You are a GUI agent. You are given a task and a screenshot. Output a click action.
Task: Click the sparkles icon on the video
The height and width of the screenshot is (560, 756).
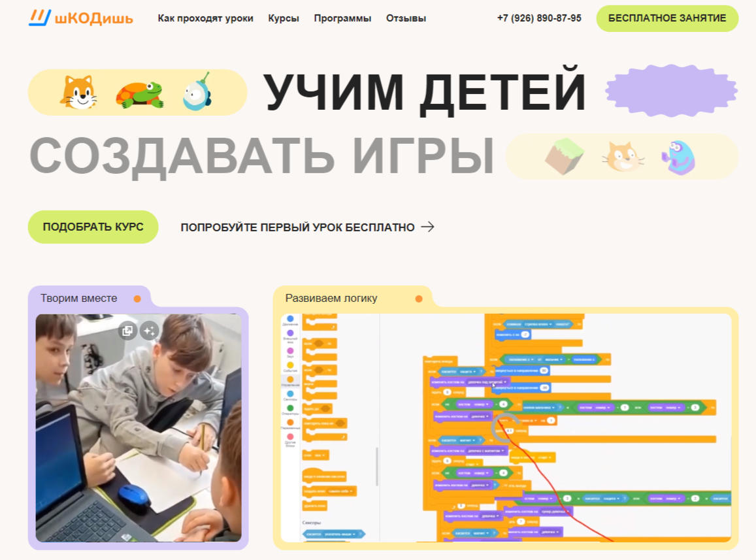click(x=150, y=331)
